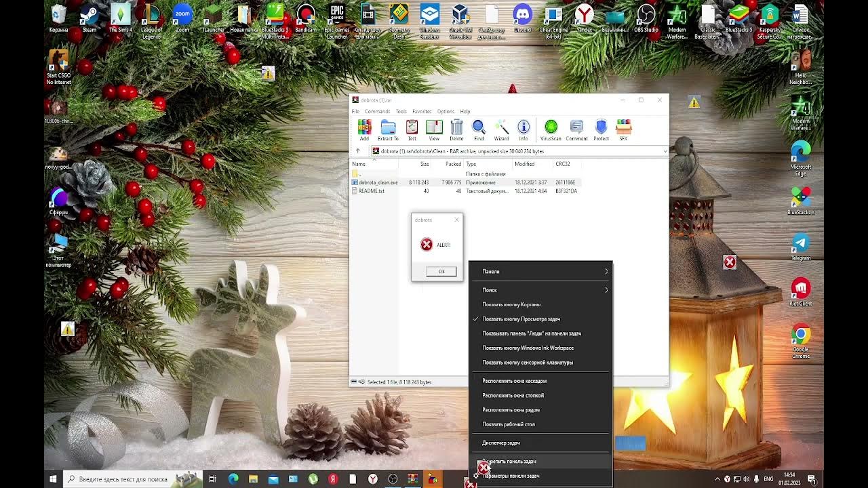Select The Sims 4 desktop icon

[x=120, y=18]
